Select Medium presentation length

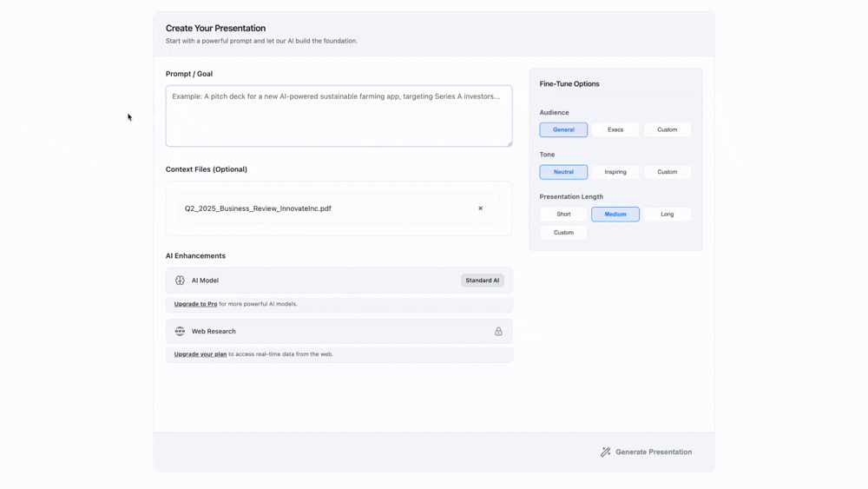click(x=615, y=214)
